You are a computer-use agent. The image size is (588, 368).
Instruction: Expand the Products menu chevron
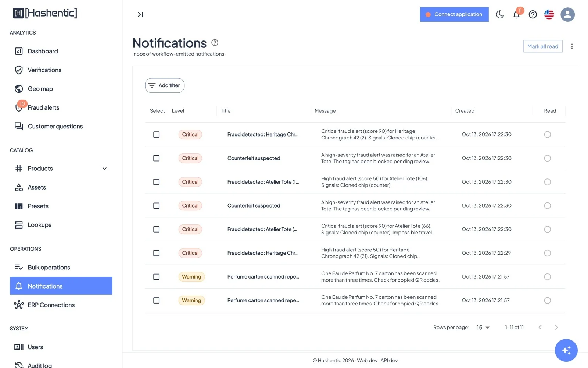click(x=105, y=169)
